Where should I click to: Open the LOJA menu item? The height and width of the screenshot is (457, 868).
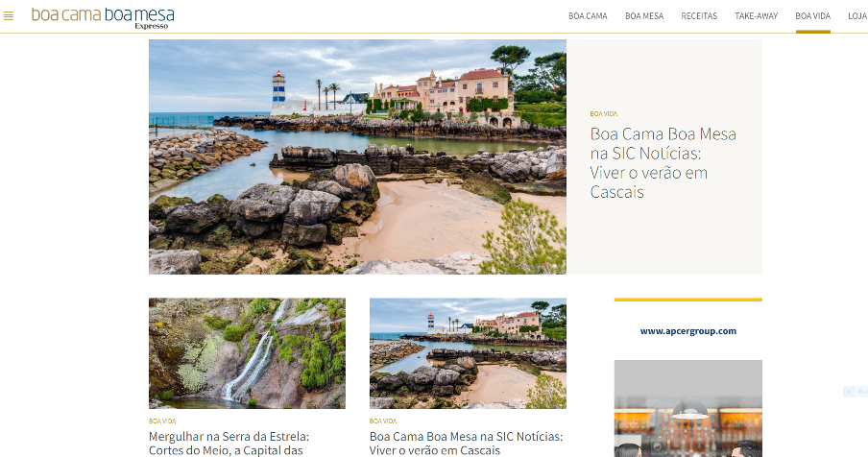click(x=857, y=16)
